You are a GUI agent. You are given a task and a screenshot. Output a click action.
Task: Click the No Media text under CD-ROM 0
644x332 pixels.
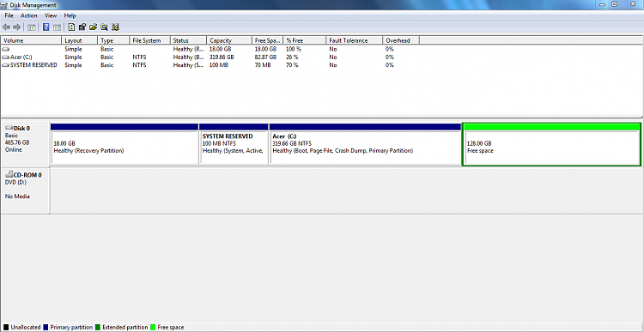coord(17,196)
